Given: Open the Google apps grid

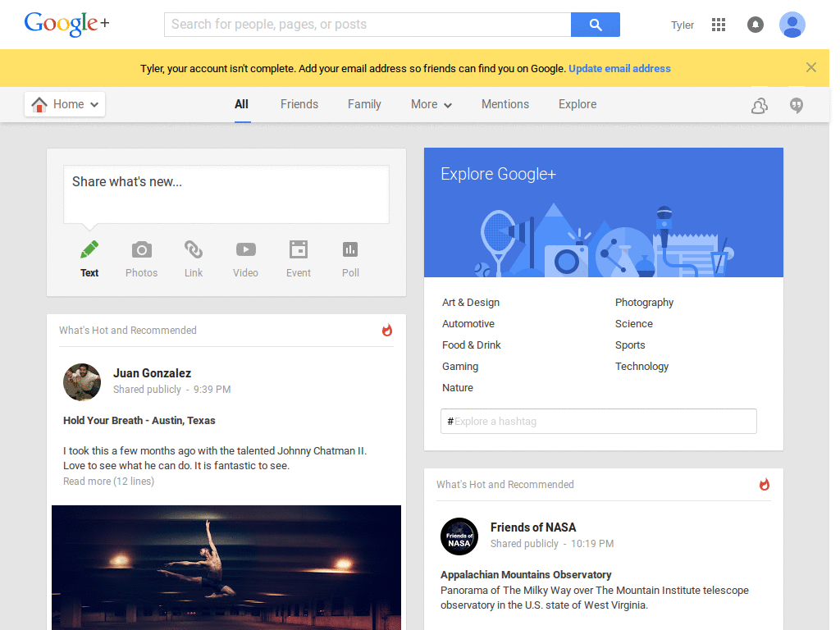Looking at the screenshot, I should pyautogui.click(x=719, y=25).
